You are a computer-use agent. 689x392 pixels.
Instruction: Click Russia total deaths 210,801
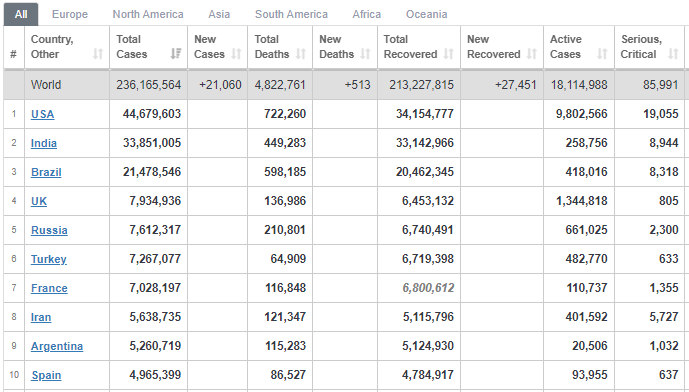[285, 230]
